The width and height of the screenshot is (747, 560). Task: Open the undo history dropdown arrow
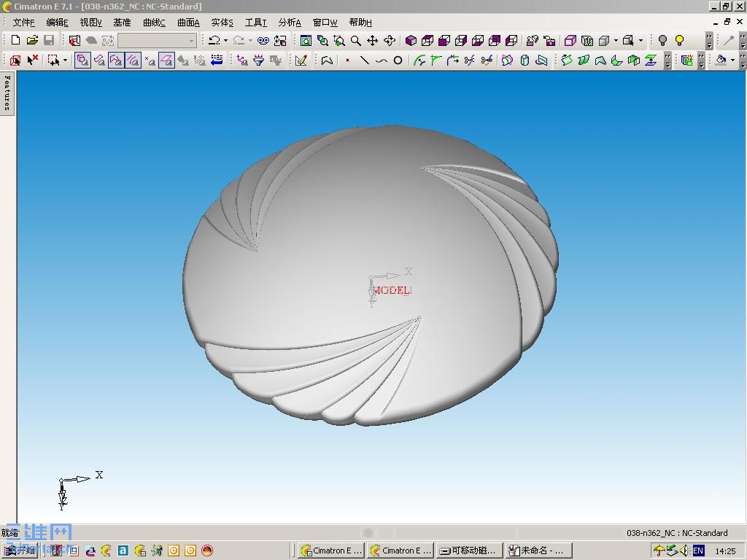225,41
